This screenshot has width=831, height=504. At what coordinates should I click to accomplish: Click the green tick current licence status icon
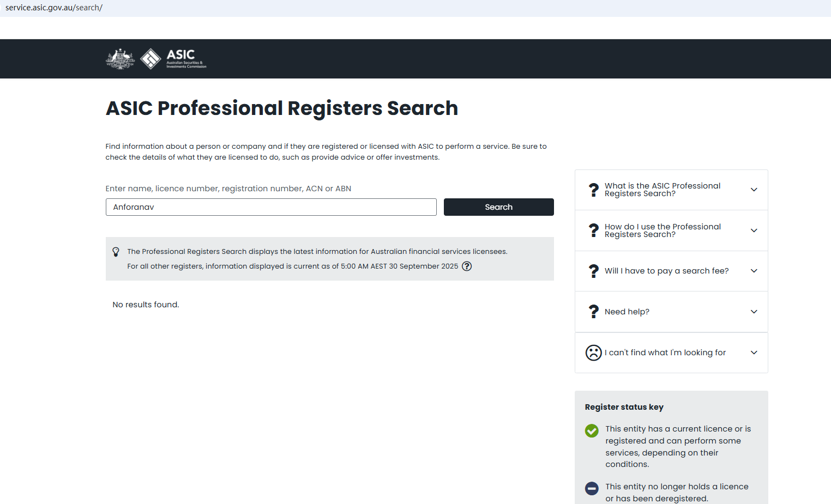tap(592, 431)
